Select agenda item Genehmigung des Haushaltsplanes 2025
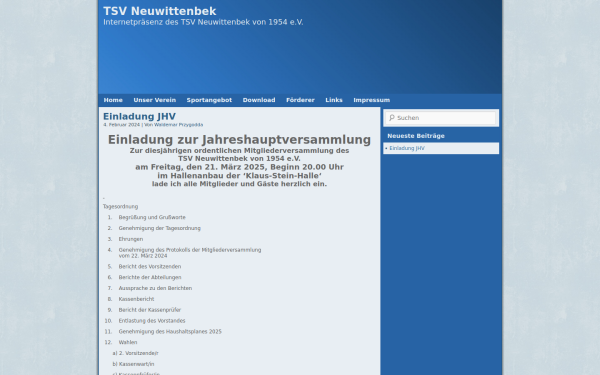The width and height of the screenshot is (600, 375). (x=170, y=331)
